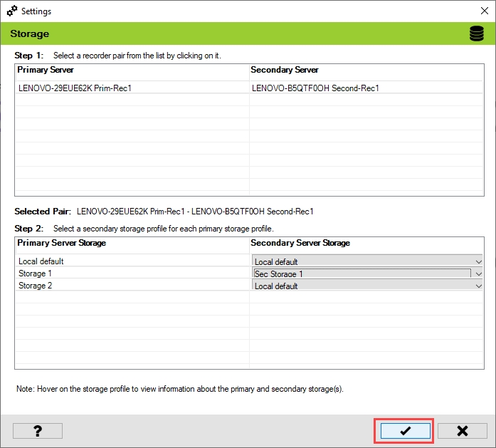This screenshot has width=496, height=448.
Task: Select the Storage 1 primary storage profile
Action: tap(35, 274)
